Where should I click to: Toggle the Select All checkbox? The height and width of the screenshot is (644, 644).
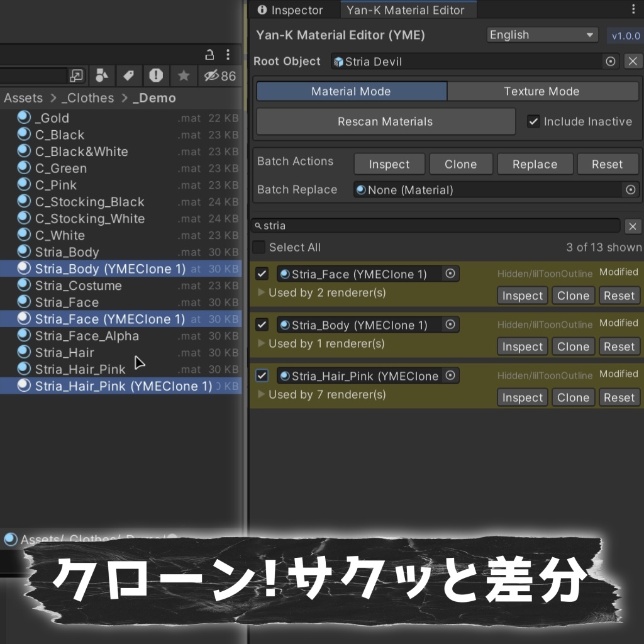click(x=259, y=247)
